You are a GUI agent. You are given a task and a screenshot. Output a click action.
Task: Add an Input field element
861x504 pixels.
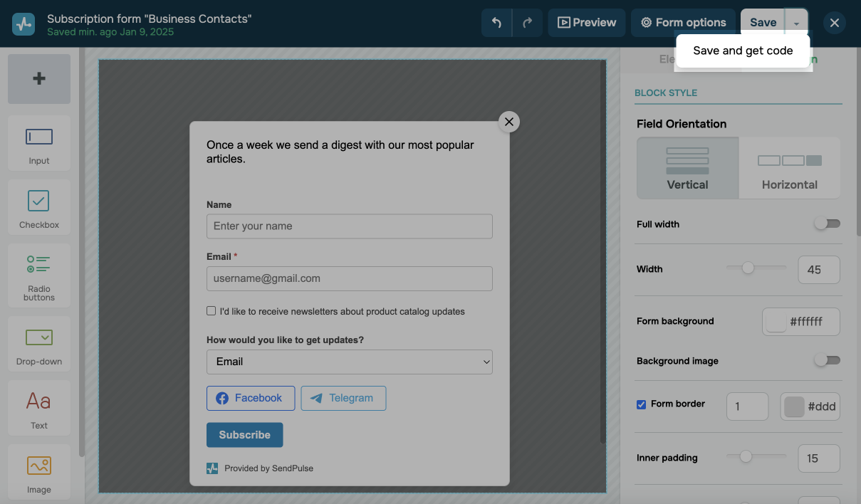click(39, 143)
